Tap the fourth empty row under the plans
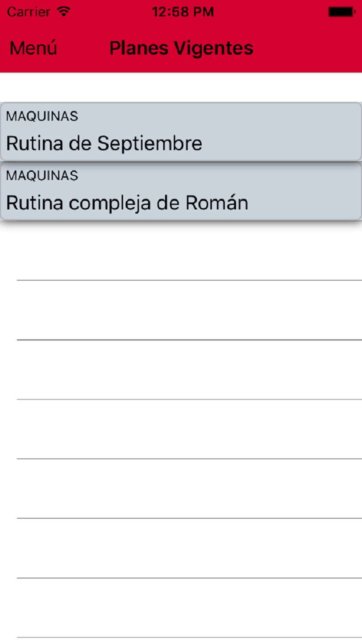This screenshot has width=362, height=644. pos(181,429)
